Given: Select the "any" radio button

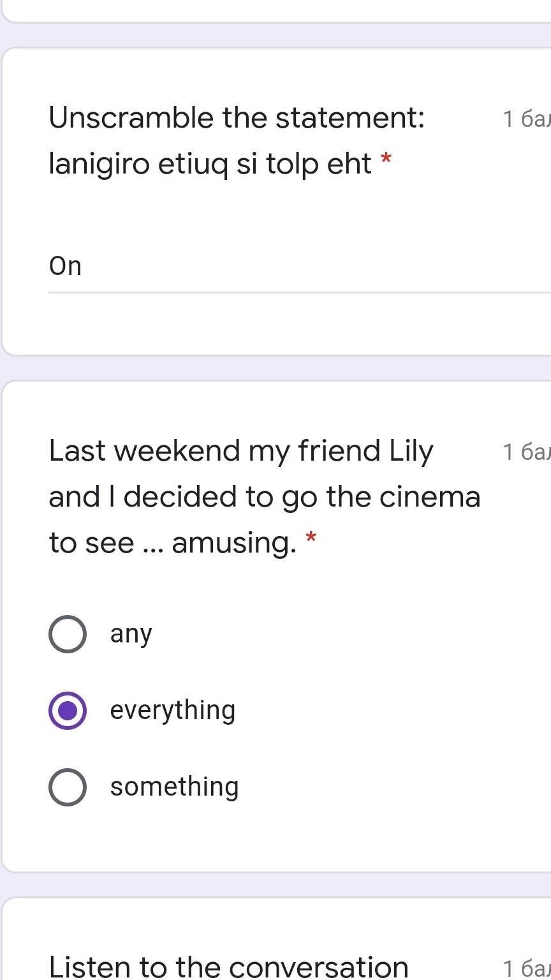Looking at the screenshot, I should 68,634.
